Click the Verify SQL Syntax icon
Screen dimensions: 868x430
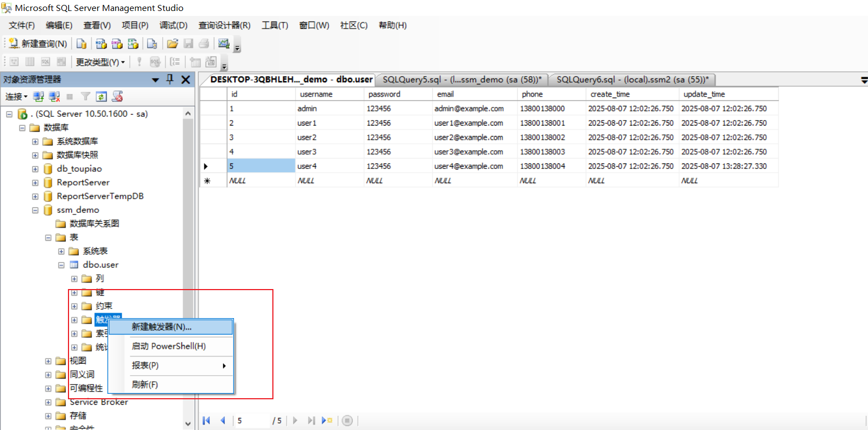coord(155,62)
